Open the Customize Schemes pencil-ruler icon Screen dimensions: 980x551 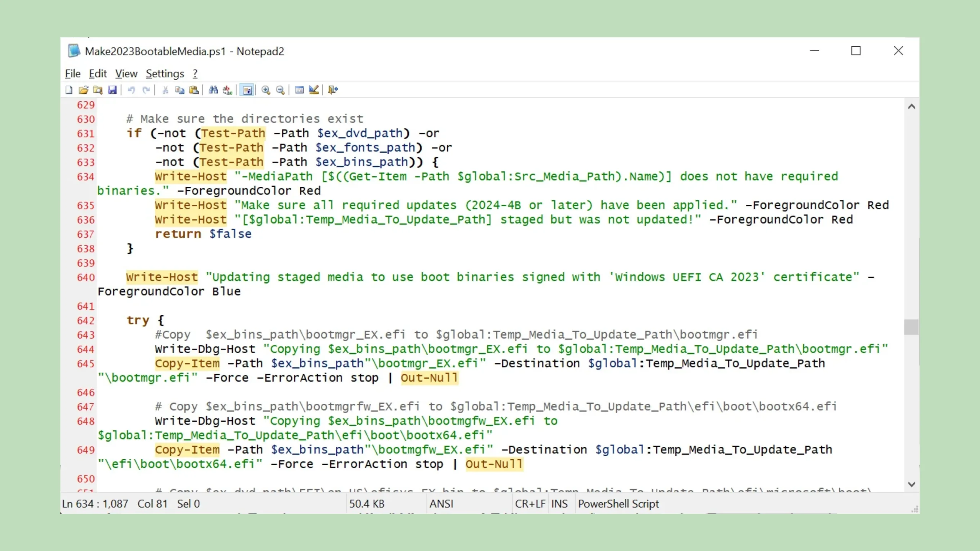(314, 90)
